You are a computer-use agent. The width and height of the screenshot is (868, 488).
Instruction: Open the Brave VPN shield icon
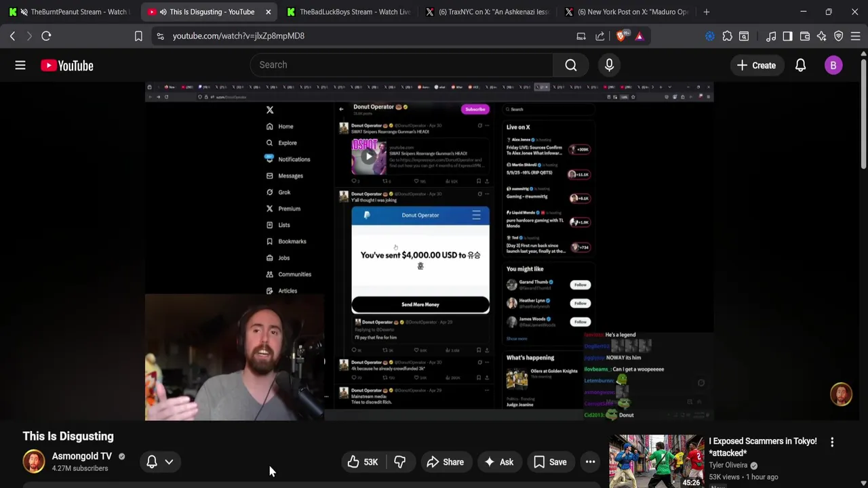click(839, 36)
